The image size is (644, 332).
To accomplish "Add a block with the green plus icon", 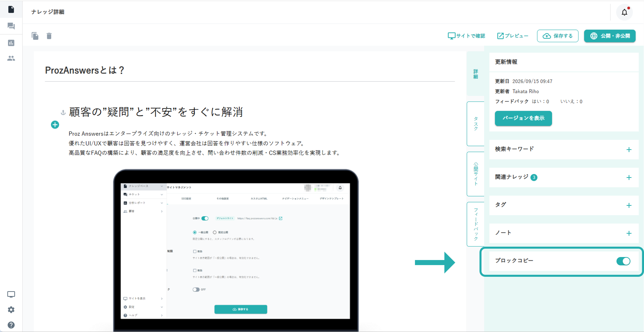I will click(x=55, y=125).
